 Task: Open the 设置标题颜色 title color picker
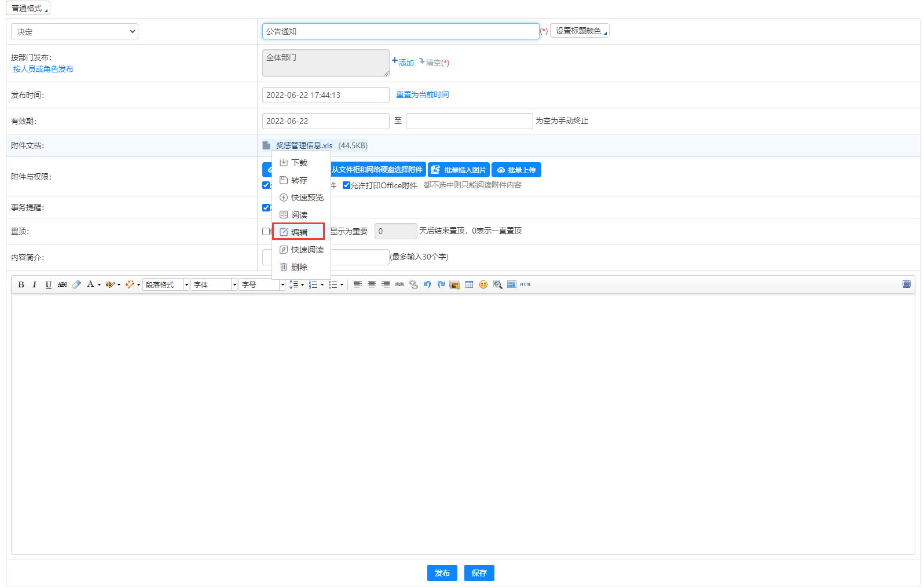pyautogui.click(x=580, y=31)
